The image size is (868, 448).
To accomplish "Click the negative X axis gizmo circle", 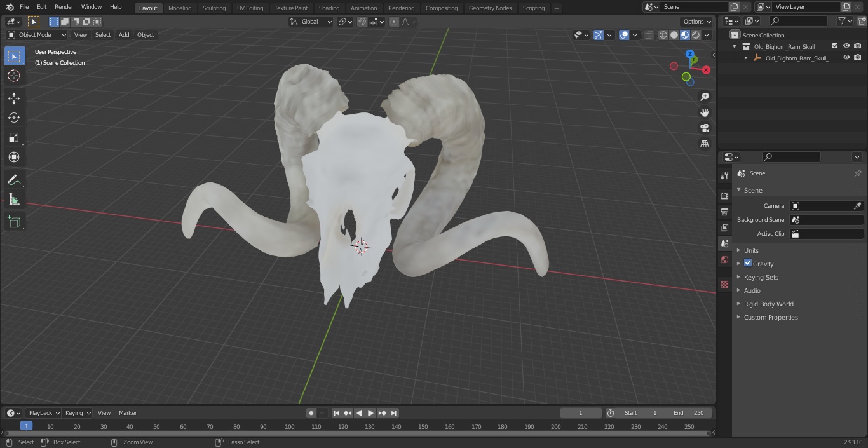I will coord(674,66).
